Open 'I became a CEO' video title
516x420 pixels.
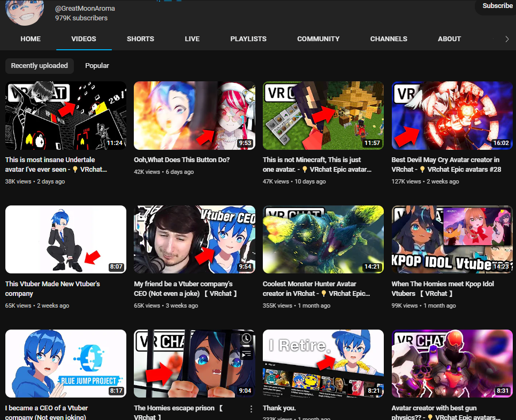[x=47, y=412]
